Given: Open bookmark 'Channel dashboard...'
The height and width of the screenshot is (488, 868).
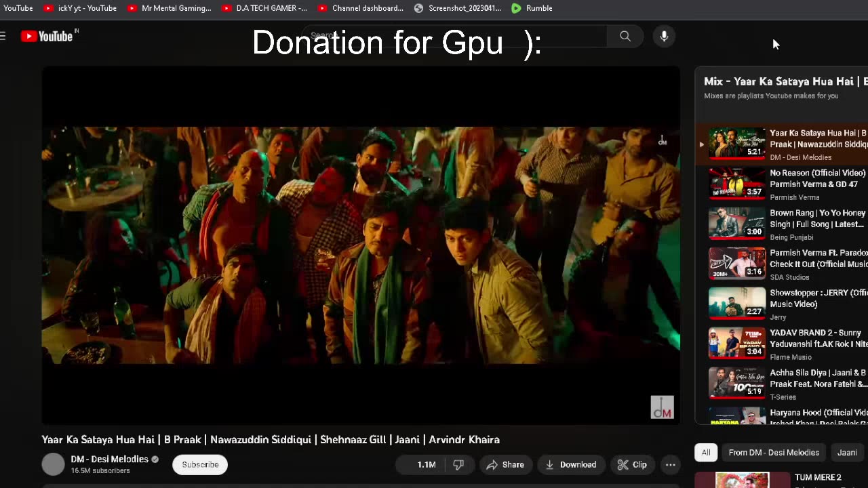Looking at the screenshot, I should [x=360, y=8].
